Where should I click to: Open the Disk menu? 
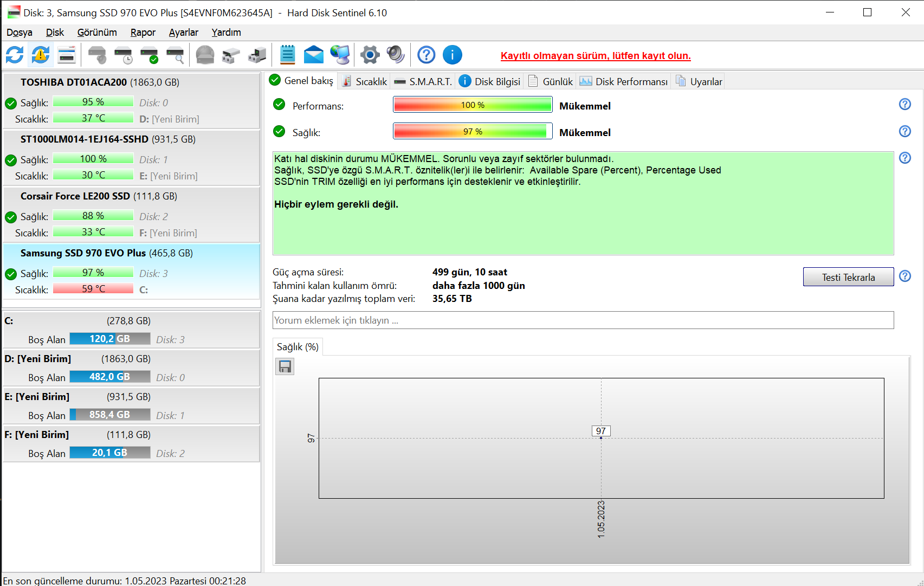coord(55,33)
